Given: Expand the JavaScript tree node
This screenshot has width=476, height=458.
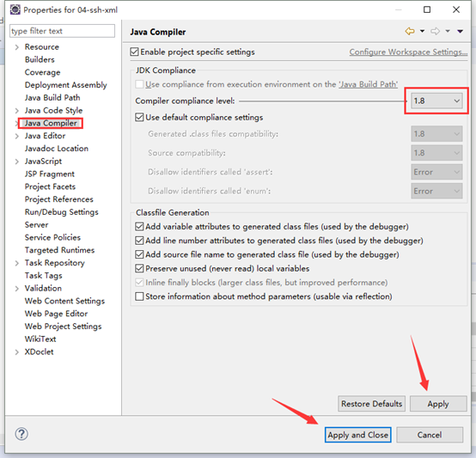Looking at the screenshot, I should click(x=17, y=162).
